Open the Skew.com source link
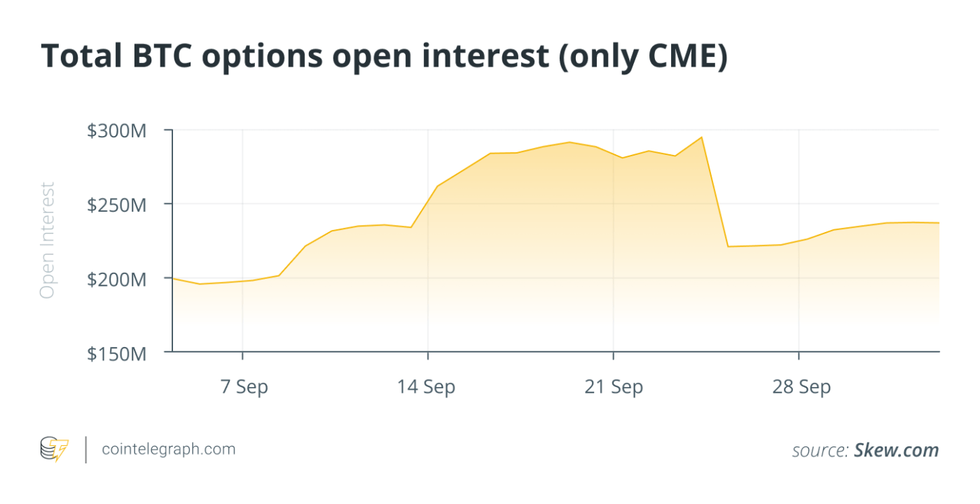This screenshot has width=980, height=504. pos(896,451)
